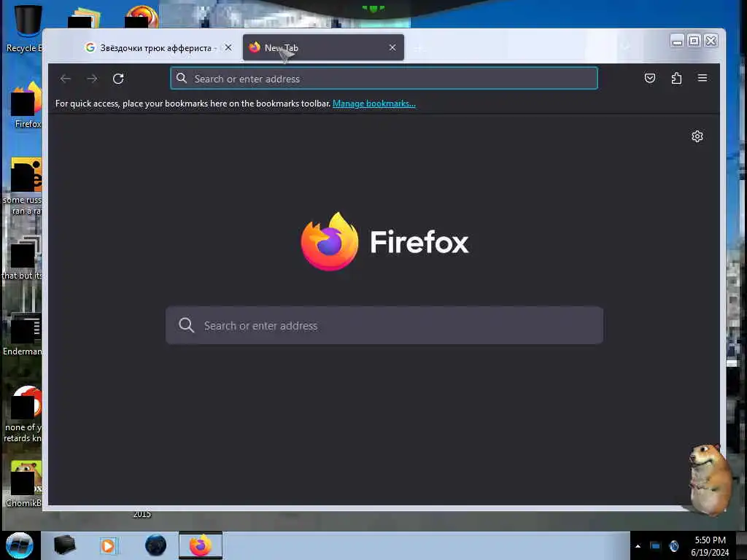Open the black box taskbar icon
The height and width of the screenshot is (560, 747).
coord(64,545)
